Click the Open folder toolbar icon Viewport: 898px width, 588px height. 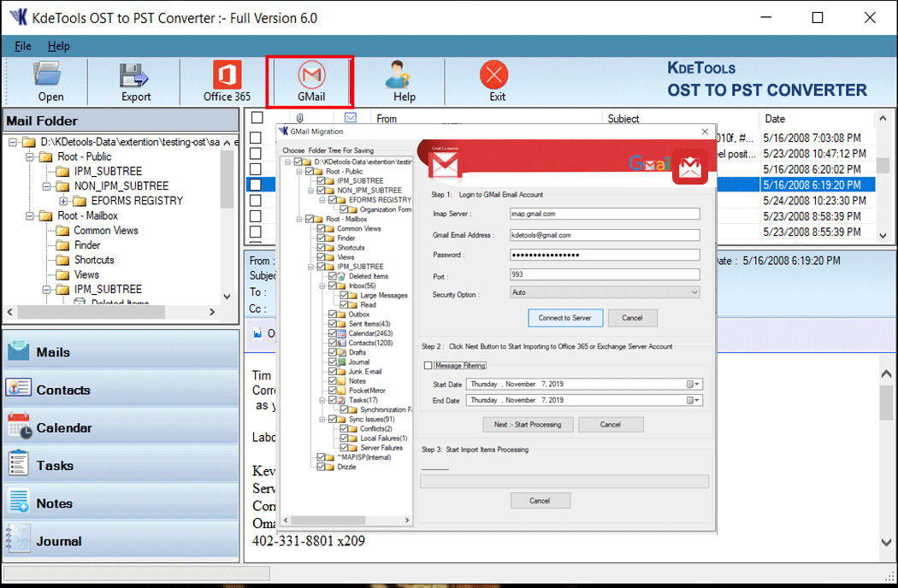(50, 82)
